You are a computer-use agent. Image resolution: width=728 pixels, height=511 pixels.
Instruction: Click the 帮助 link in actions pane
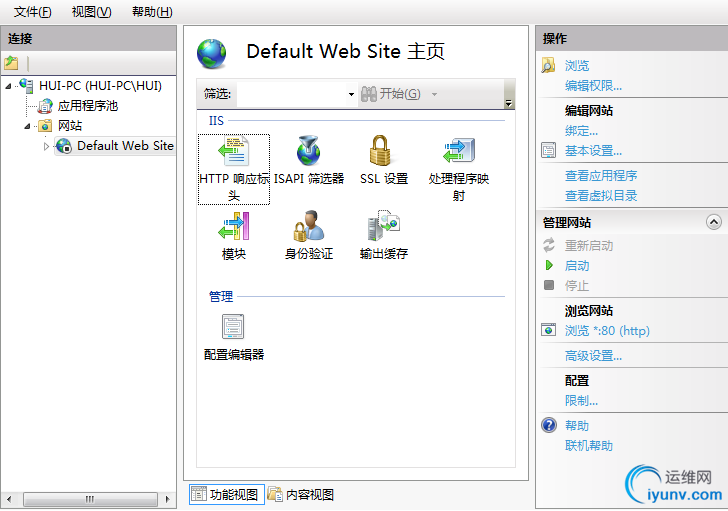[x=577, y=426]
